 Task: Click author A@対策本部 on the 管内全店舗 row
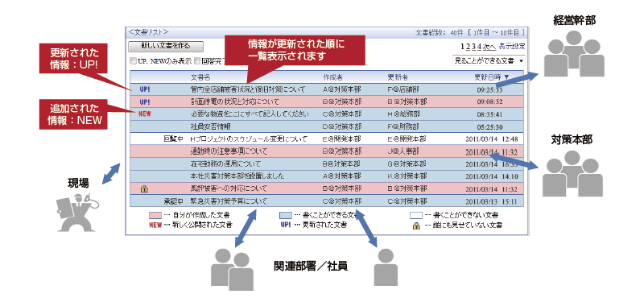pos(342,89)
